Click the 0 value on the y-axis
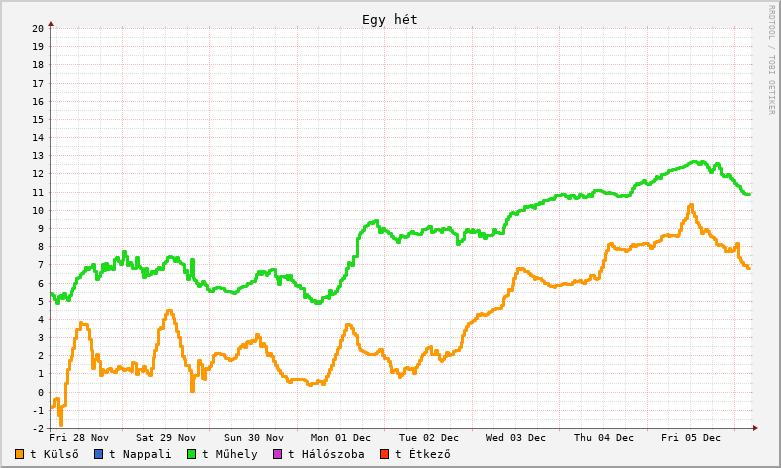 pos(40,392)
